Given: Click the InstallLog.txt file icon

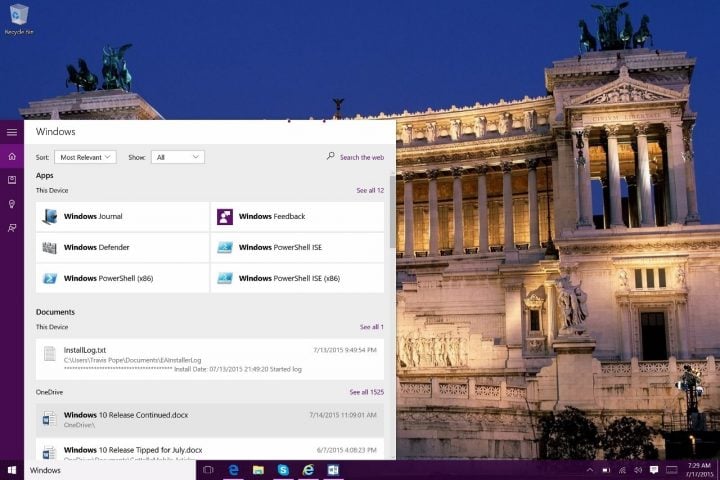Looking at the screenshot, I should point(50,354).
